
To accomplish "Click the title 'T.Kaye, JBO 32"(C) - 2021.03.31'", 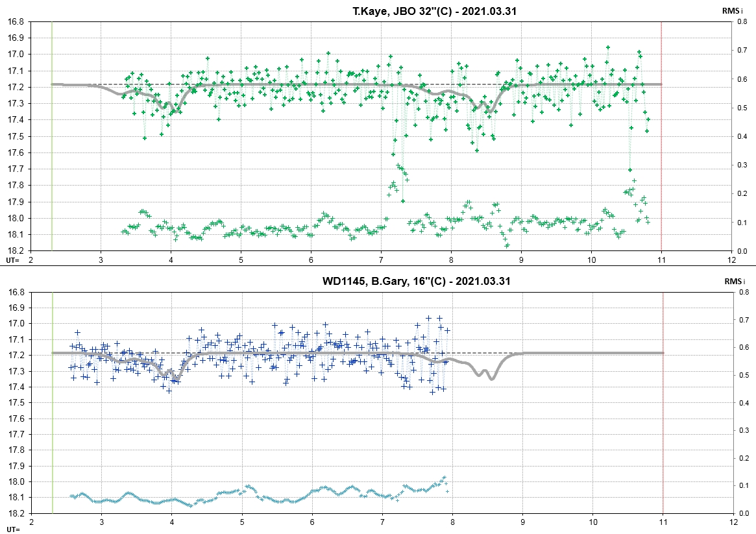I will tap(434, 11).
